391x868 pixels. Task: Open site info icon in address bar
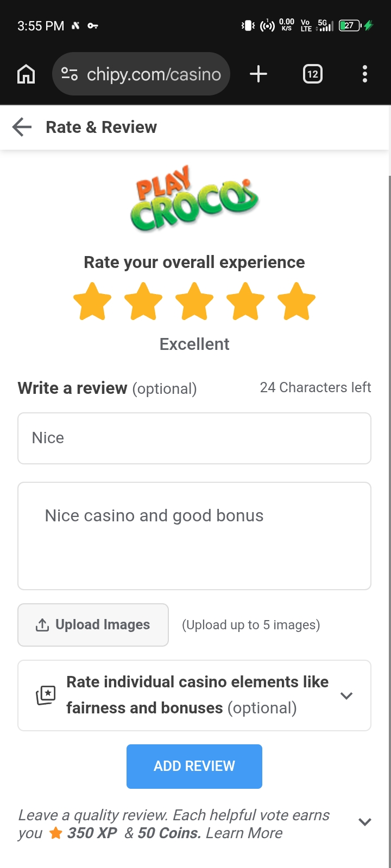tap(70, 74)
